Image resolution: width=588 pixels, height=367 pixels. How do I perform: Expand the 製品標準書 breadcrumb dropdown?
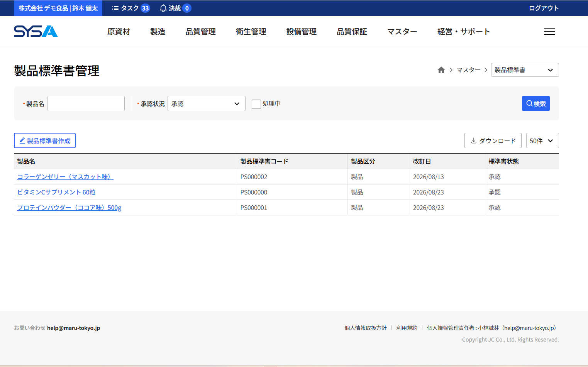click(x=525, y=70)
